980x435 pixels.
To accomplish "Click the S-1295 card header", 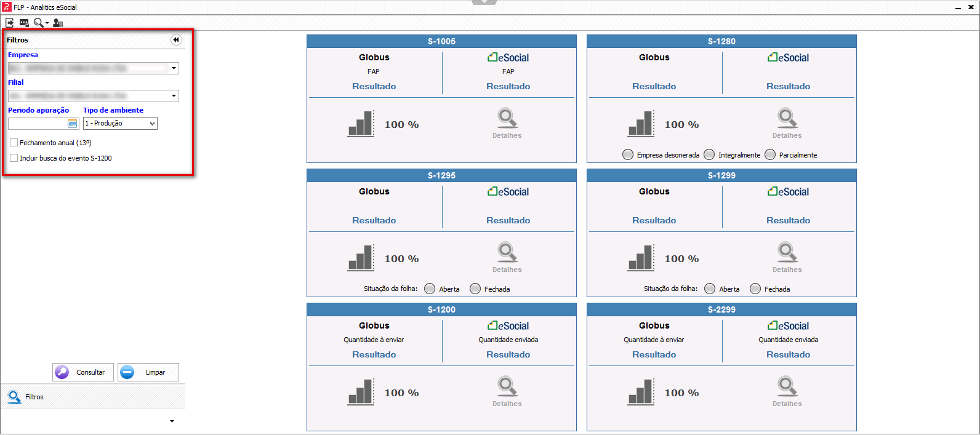I will [x=442, y=175].
